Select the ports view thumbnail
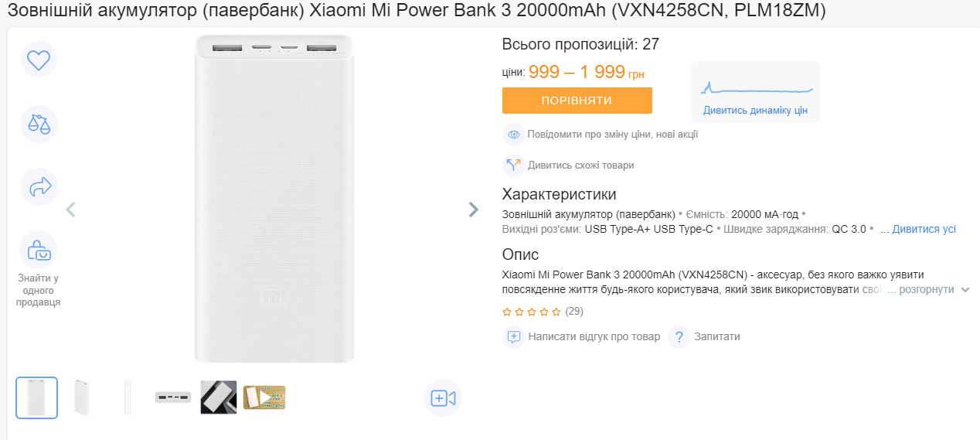Screen dimensions: 980x440 click(x=172, y=397)
